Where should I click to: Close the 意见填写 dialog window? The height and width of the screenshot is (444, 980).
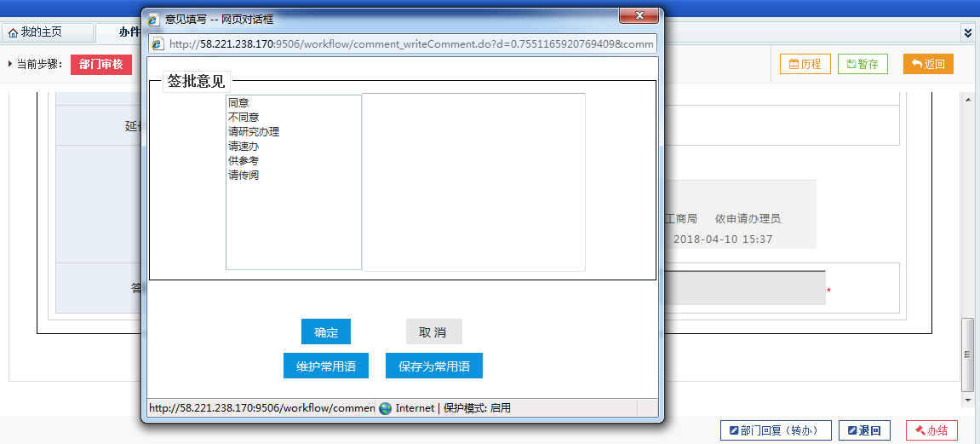point(639,15)
